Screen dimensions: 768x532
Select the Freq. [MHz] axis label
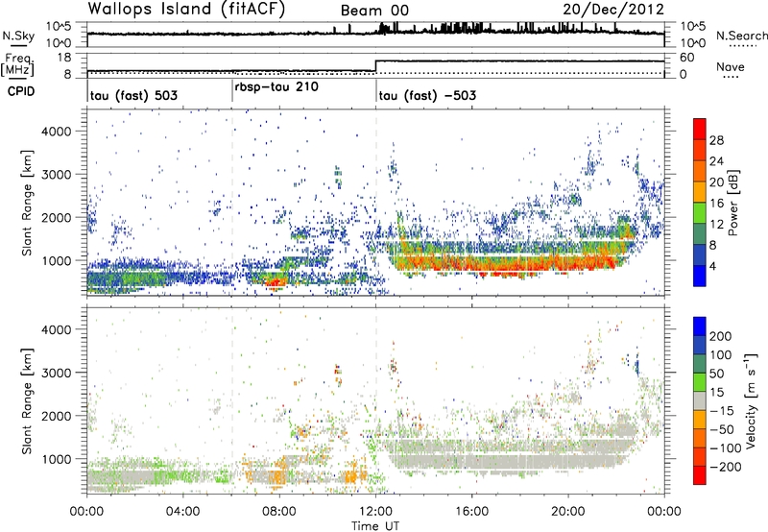[x=17, y=65]
